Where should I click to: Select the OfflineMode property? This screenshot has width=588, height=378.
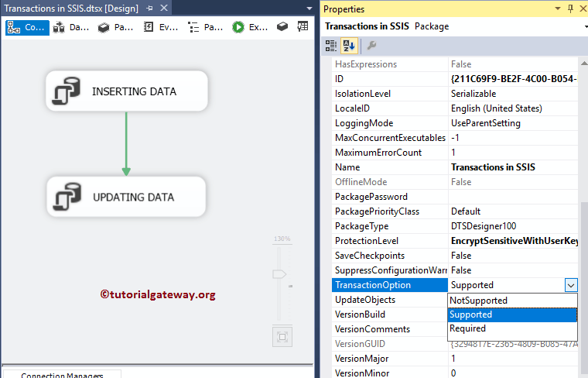point(390,182)
